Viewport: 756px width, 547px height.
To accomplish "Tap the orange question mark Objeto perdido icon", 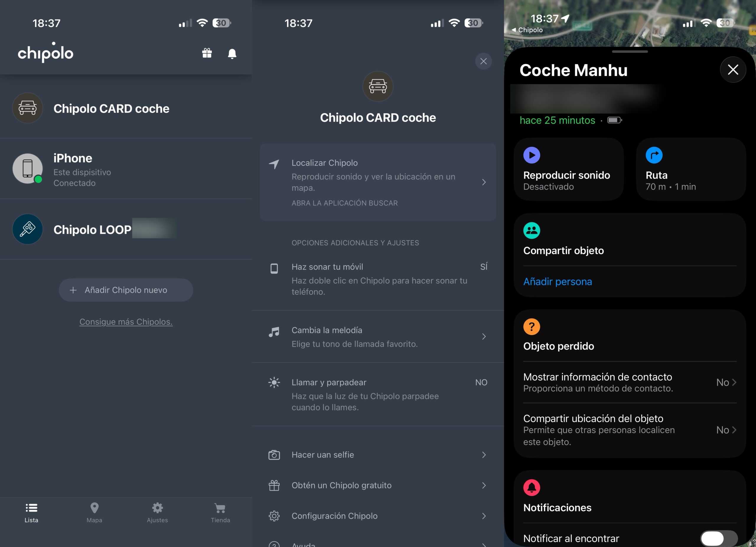I will pos(532,326).
